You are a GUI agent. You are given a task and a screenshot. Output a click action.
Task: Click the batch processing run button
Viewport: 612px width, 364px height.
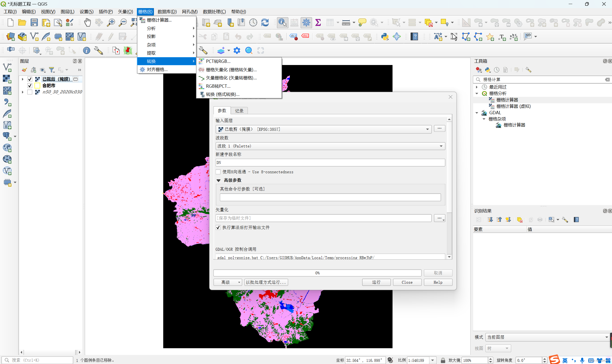coord(266,282)
